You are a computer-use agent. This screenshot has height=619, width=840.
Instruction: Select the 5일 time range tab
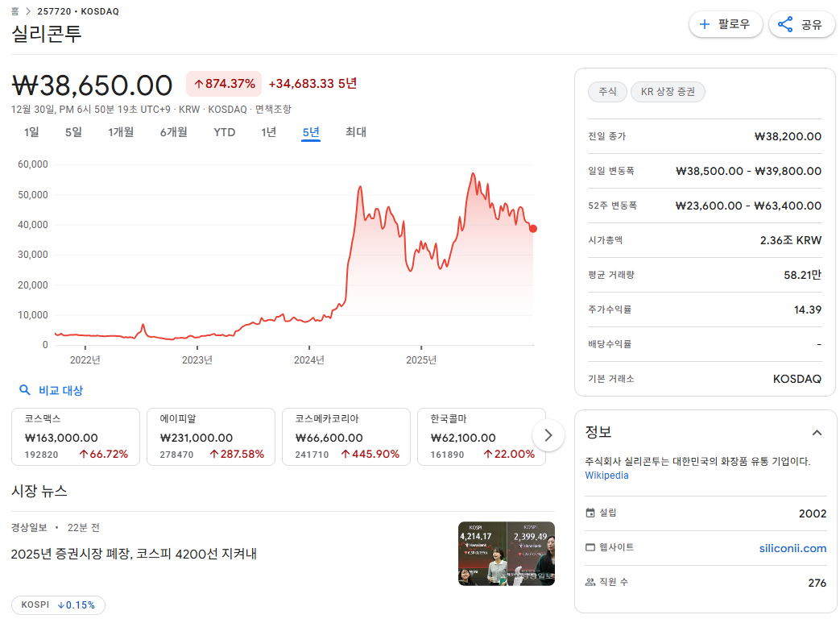click(x=73, y=132)
